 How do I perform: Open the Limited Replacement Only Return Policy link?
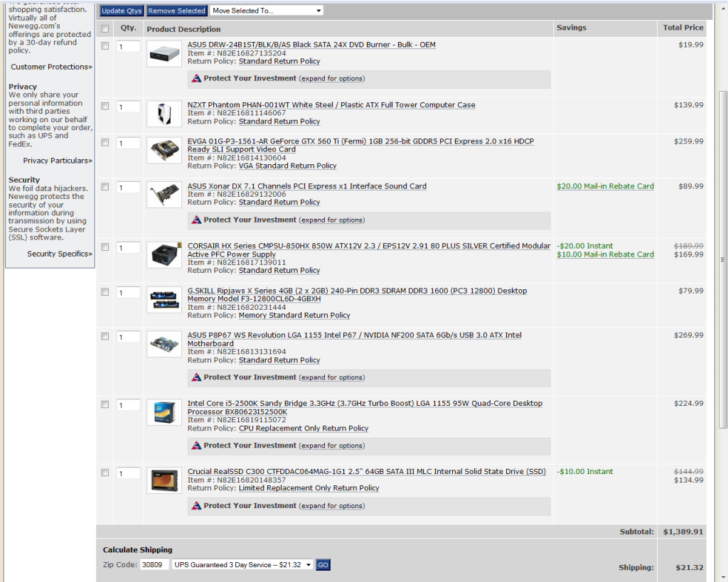[x=309, y=488]
